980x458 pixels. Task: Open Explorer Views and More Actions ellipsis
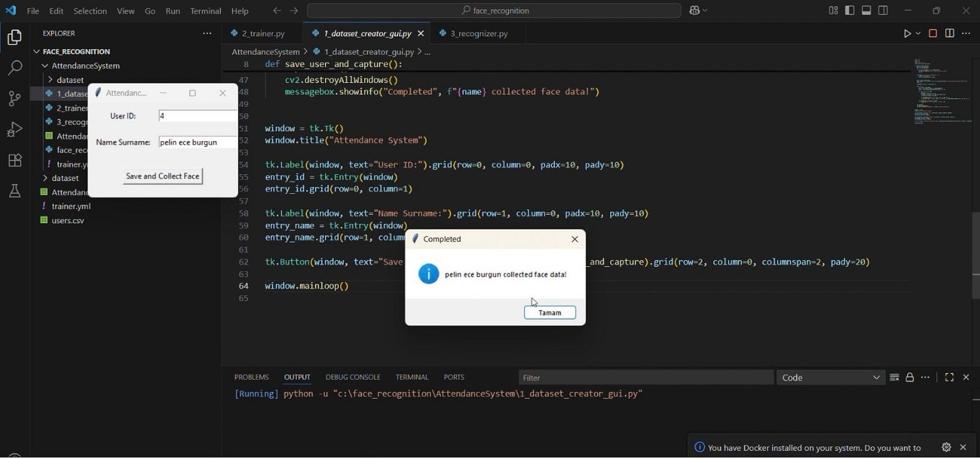(x=207, y=33)
